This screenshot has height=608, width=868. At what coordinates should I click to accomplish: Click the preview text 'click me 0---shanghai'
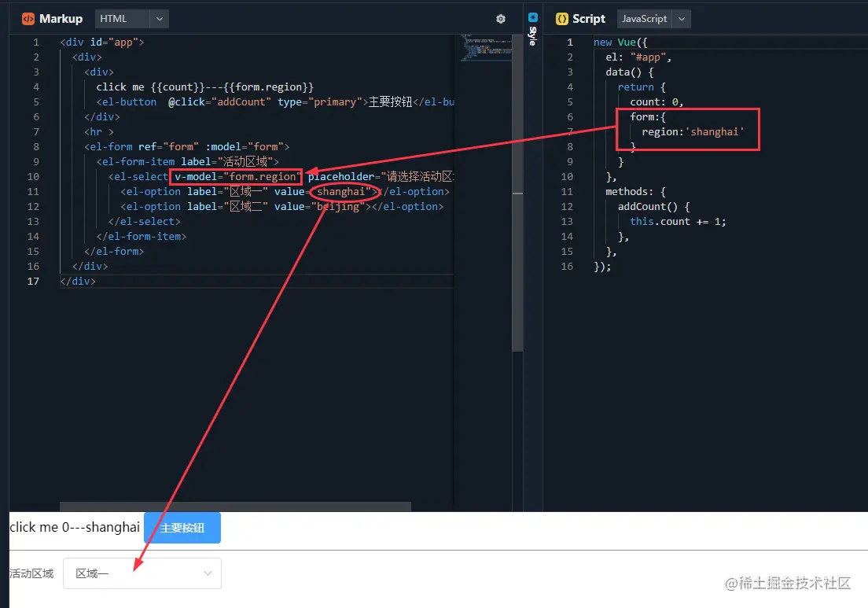point(75,527)
